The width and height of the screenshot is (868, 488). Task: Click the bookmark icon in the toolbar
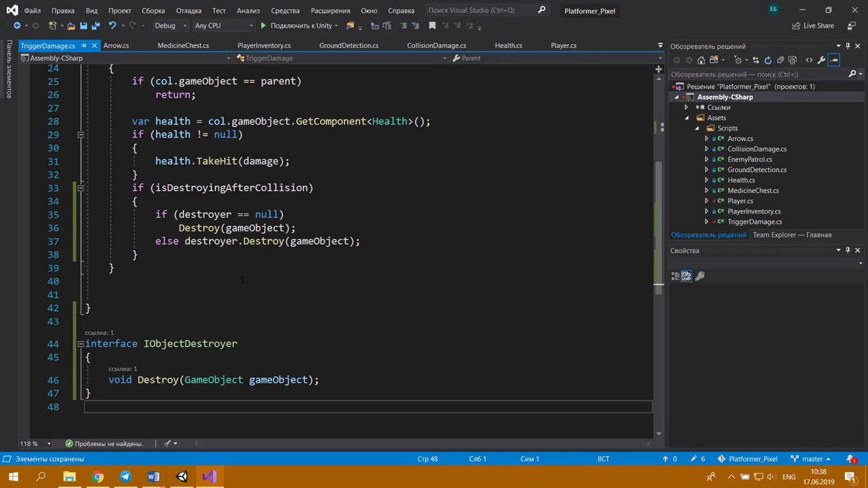tap(432, 26)
